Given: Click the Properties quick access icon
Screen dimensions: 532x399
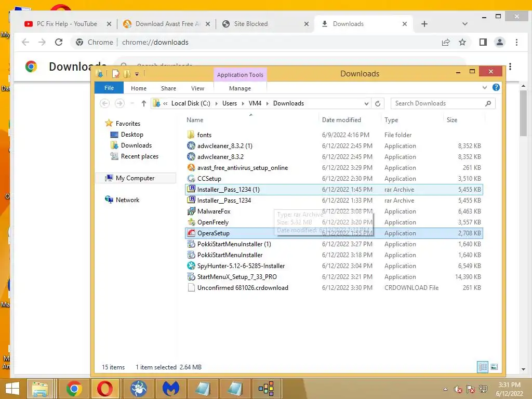Looking at the screenshot, I should 116,74.
